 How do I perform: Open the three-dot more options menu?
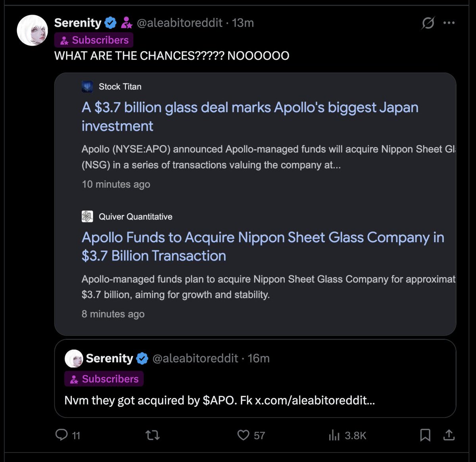click(x=449, y=23)
